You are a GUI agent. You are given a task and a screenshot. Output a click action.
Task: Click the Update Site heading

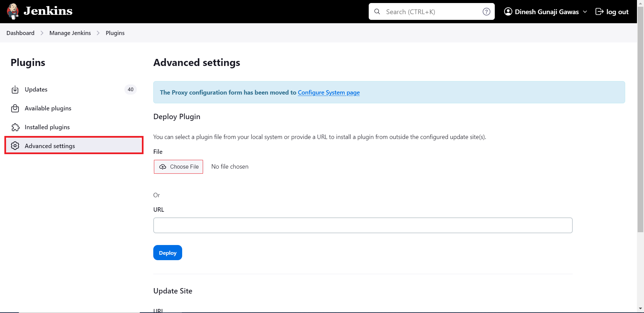pos(173,291)
